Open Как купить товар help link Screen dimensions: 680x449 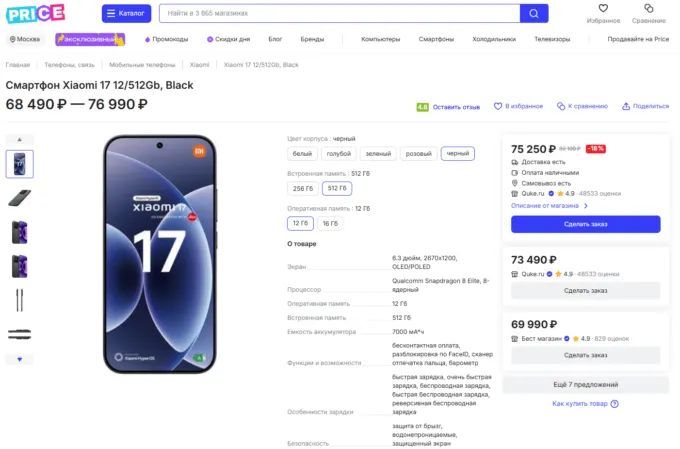[x=580, y=404]
